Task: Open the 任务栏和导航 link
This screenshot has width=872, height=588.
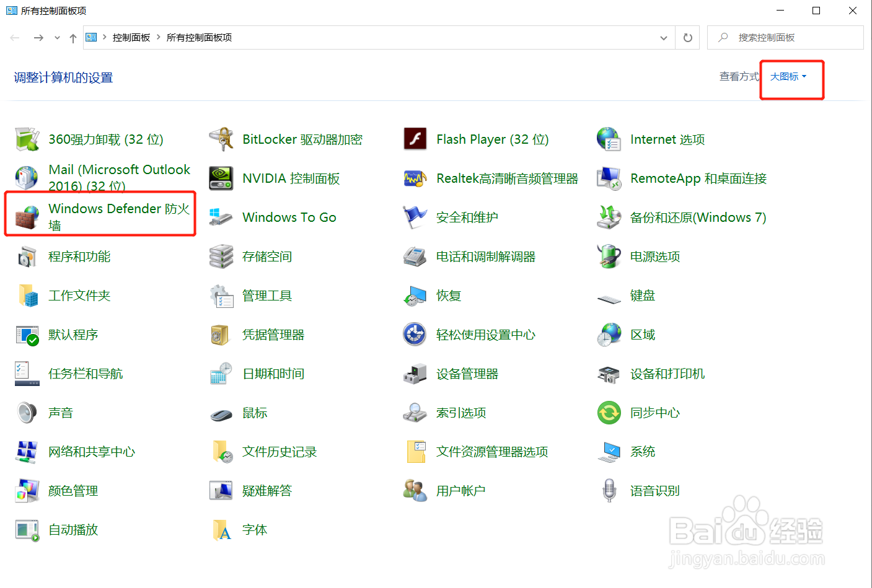Action: coord(86,374)
